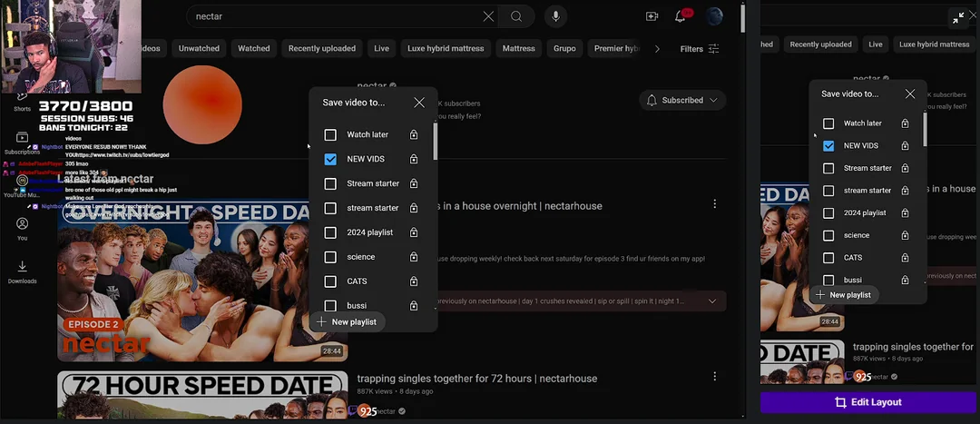The height and width of the screenshot is (424, 980).
Task: Check the 2024 playlist checkbox
Action: 330,232
